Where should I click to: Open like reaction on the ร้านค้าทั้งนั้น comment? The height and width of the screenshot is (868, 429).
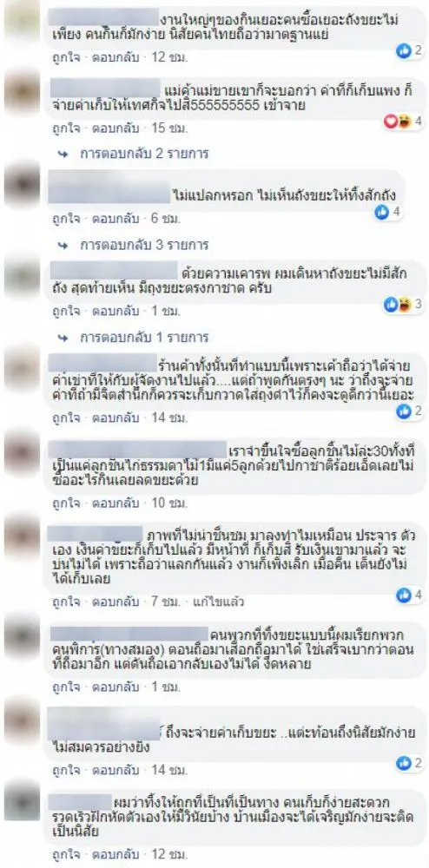(410, 411)
